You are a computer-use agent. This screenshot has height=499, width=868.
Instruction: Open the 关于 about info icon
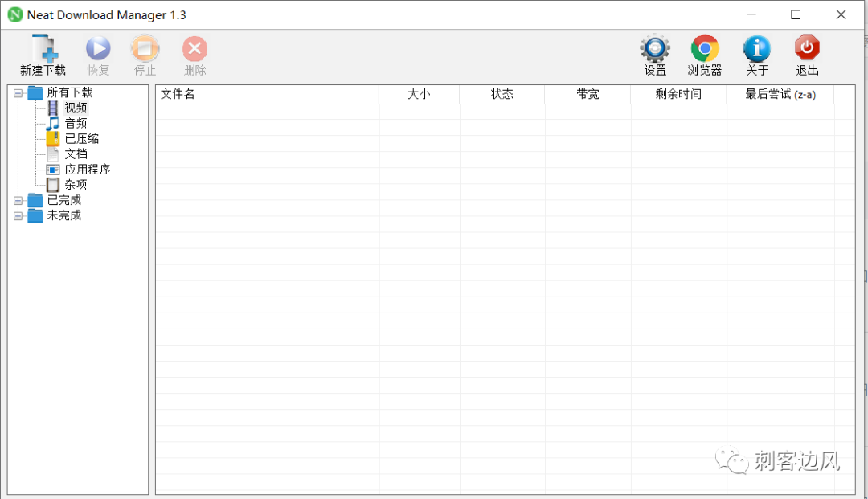(757, 48)
